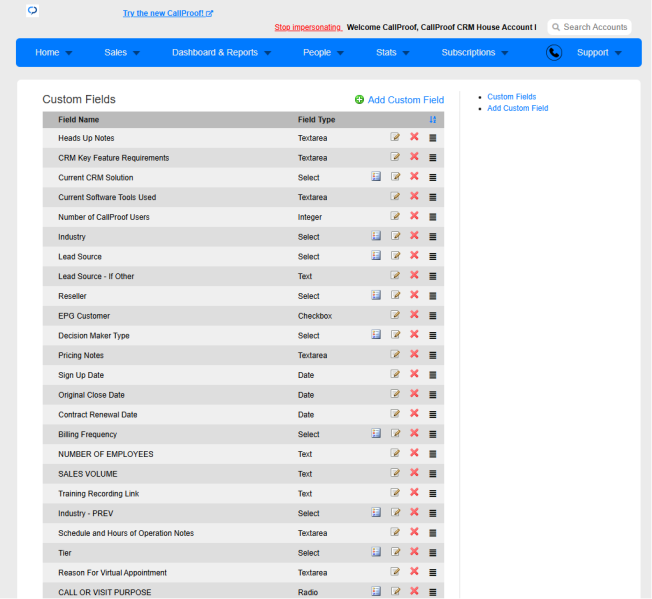Open options list for Billing Frequency
Image resolution: width=652 pixels, height=599 pixels.
tap(376, 433)
